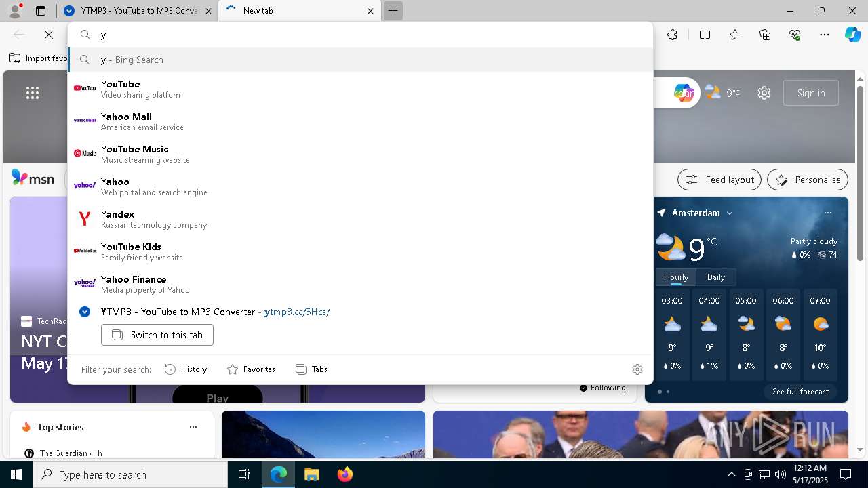This screenshot has height=488, width=868.
Task: Open the Collections toolbar icon
Action: coord(765,35)
